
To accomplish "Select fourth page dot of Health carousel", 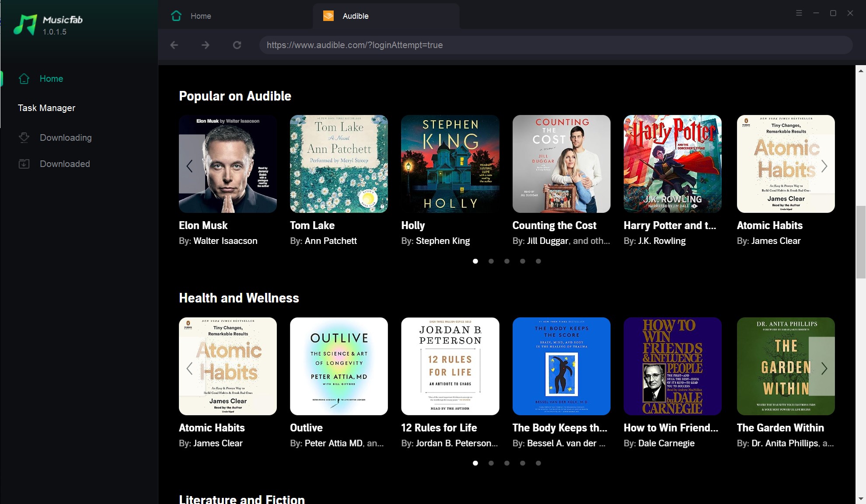I will pyautogui.click(x=523, y=463).
